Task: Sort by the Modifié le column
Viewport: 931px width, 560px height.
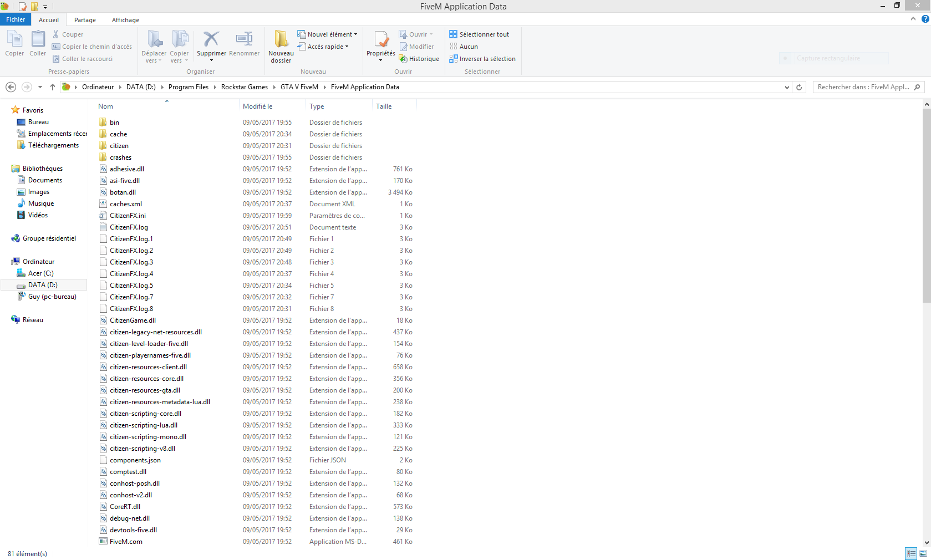Action: pos(257,106)
